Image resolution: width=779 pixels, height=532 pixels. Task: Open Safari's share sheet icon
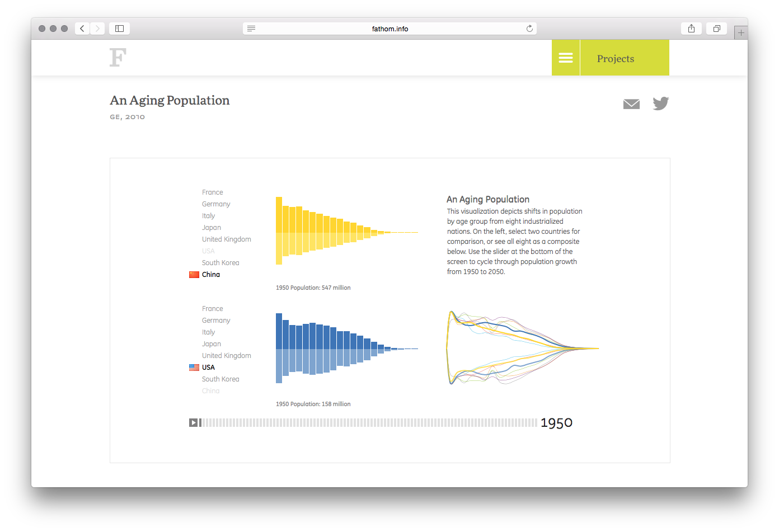(691, 28)
